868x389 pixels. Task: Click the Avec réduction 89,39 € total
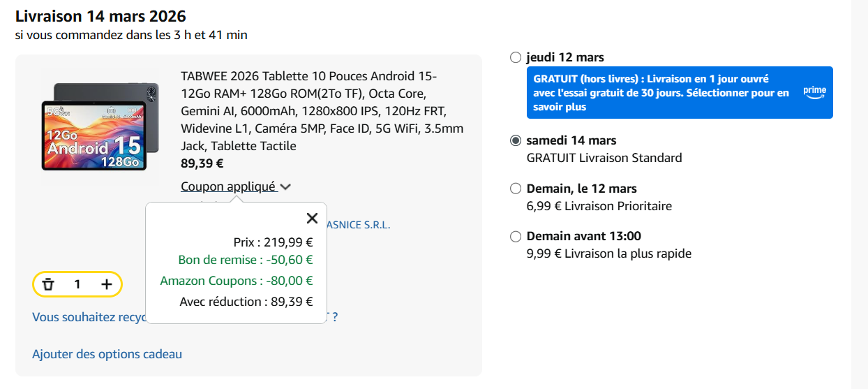tap(246, 302)
